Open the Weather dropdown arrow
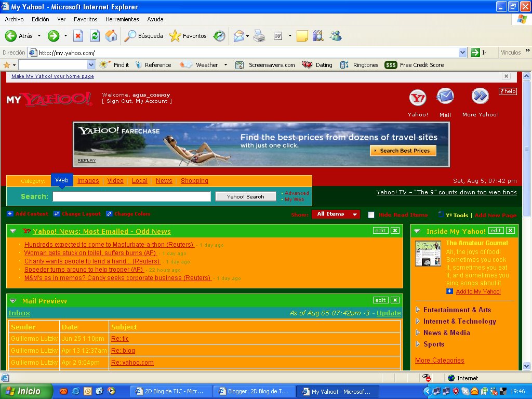Screen dimensions: 532x399 [x=225, y=65]
